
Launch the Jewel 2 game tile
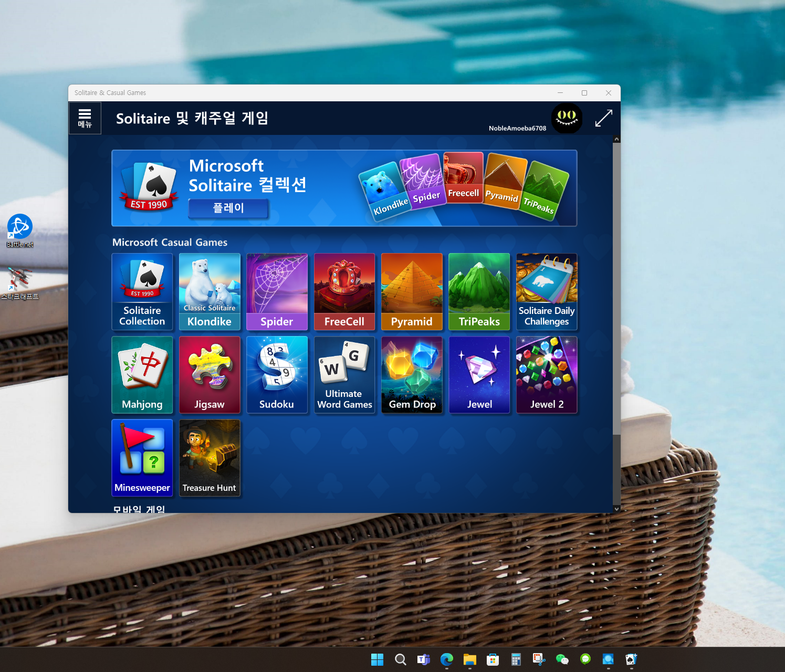[547, 375]
